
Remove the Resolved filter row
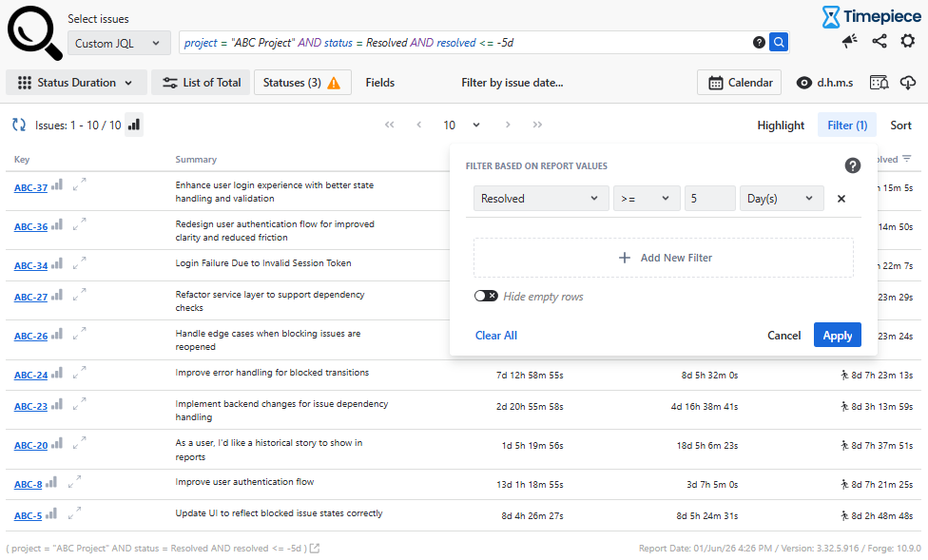point(841,199)
